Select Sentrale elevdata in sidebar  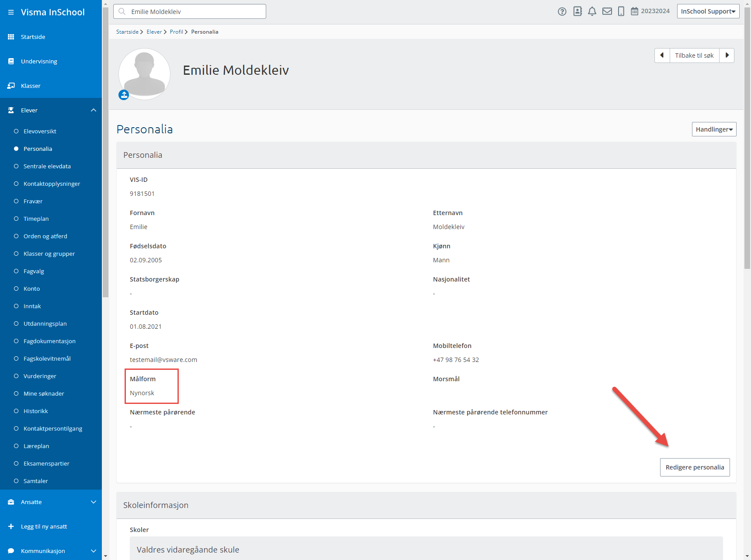pos(47,166)
